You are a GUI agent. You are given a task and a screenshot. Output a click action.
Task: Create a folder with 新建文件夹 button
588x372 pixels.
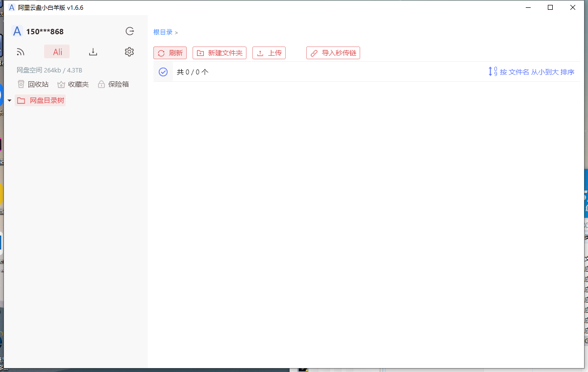[220, 52]
